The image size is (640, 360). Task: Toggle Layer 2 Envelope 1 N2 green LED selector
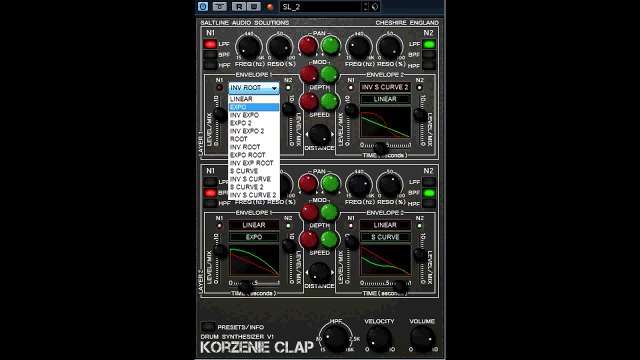pyautogui.click(x=288, y=226)
